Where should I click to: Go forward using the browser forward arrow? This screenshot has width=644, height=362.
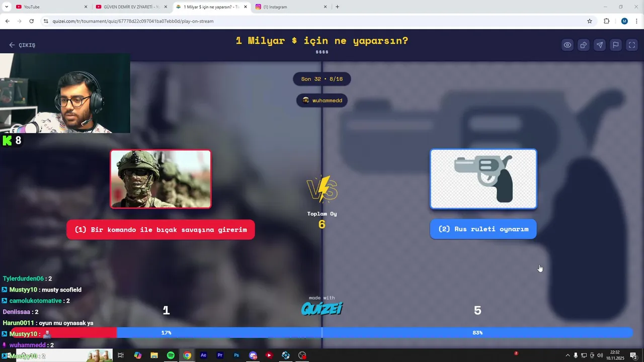[19, 21]
